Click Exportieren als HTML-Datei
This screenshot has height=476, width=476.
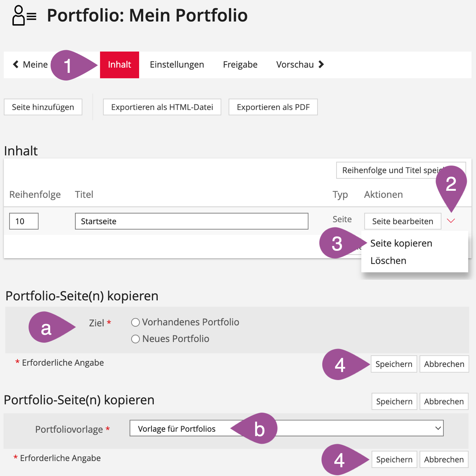(x=162, y=107)
